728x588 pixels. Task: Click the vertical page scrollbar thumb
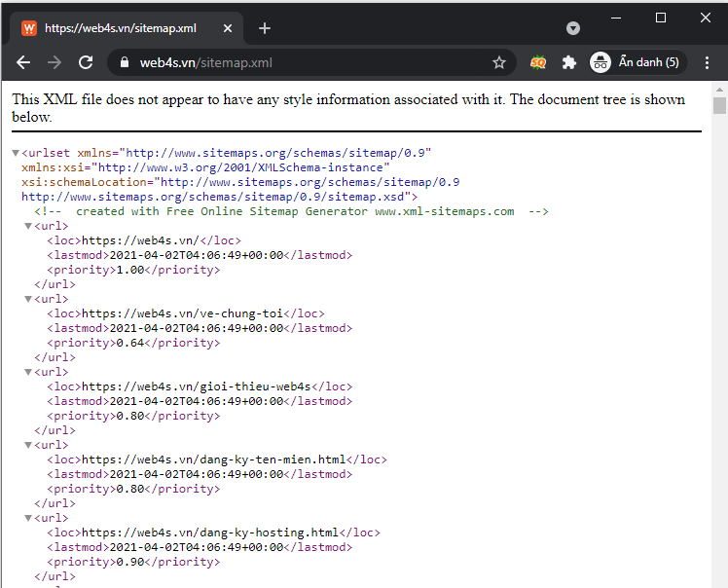(719, 106)
